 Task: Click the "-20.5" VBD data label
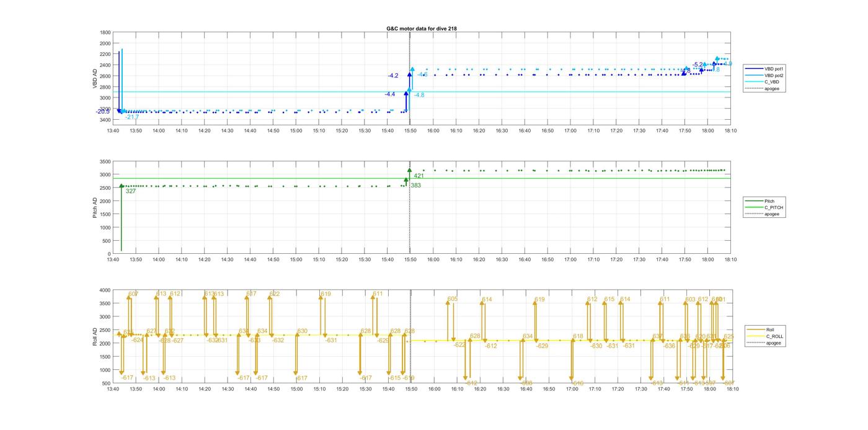[x=102, y=112]
